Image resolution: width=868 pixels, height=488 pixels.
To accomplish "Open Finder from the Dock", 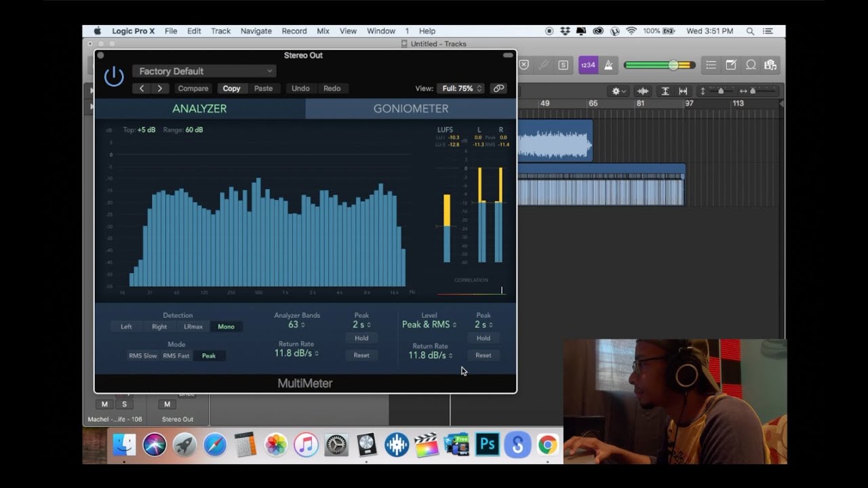I will 124,445.
